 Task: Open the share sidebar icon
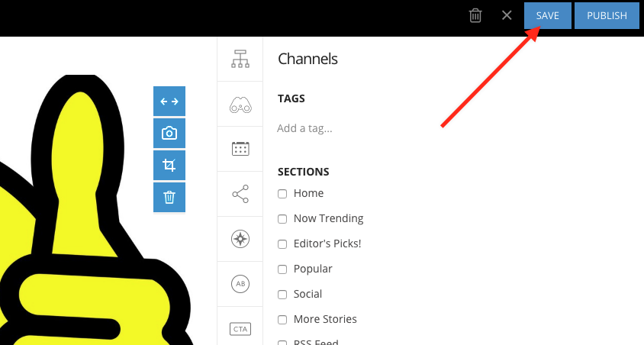[240, 194]
